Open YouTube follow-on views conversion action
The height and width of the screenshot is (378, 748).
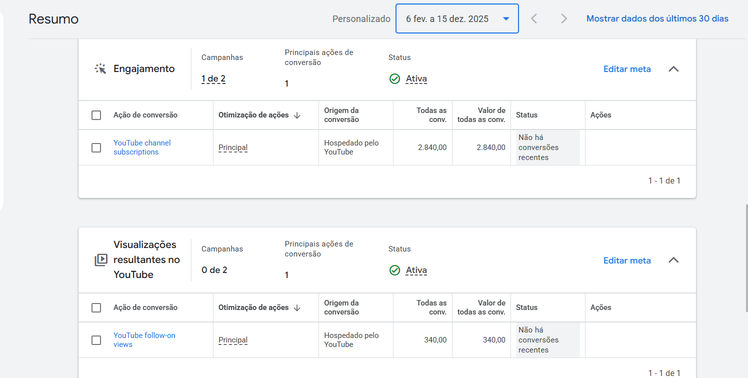click(144, 340)
